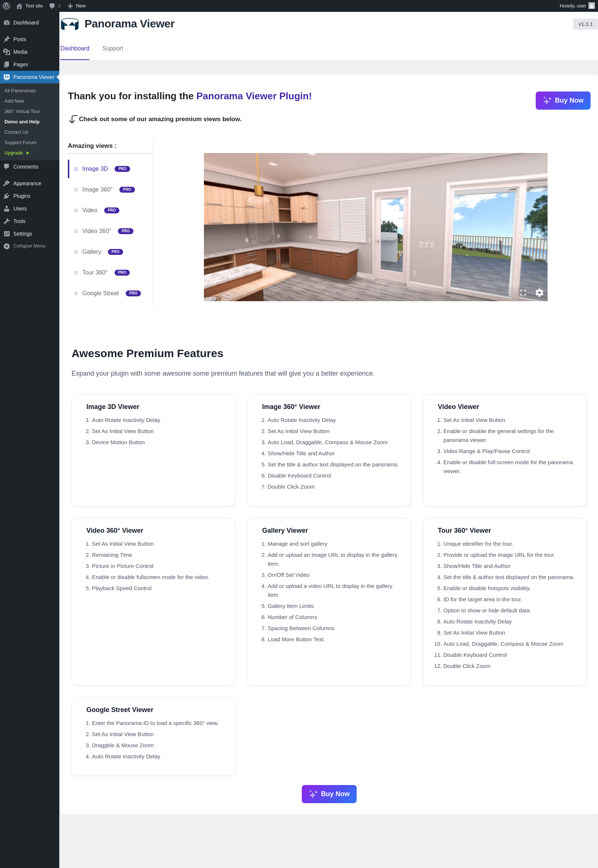
Task: Click the v1.3.1 version badge
Action: 585,24
